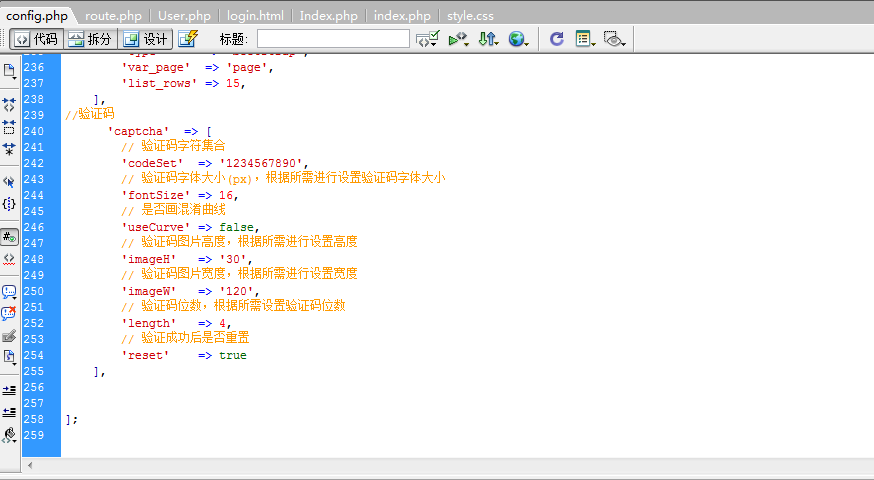Open the style.css file tab

470,16
